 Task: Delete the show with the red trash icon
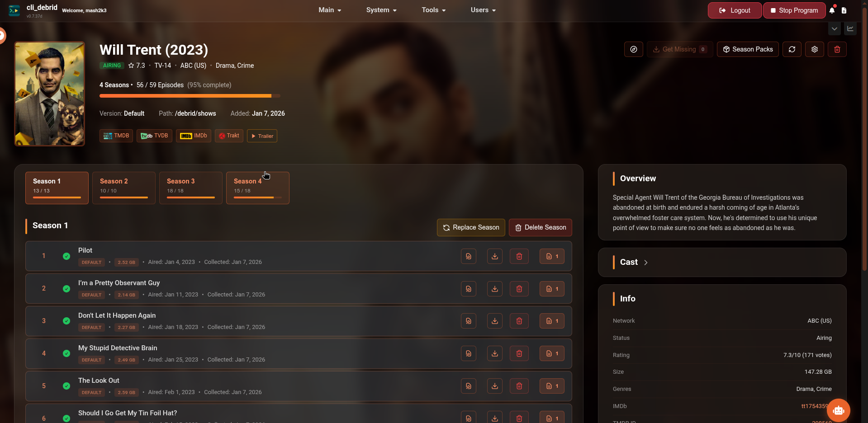[837, 49]
